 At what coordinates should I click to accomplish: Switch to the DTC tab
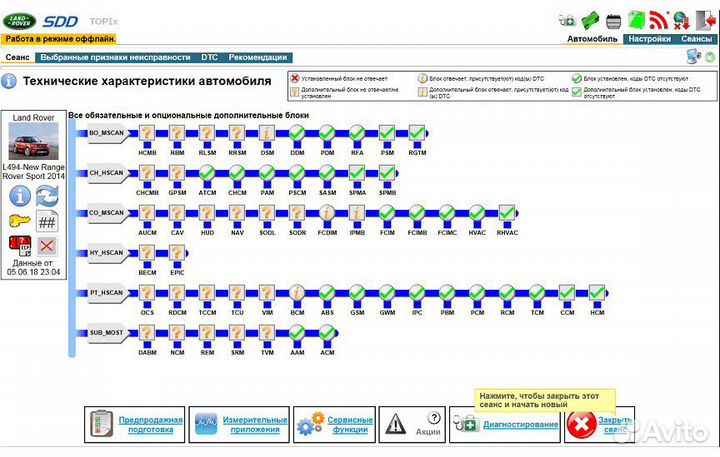coord(210,58)
